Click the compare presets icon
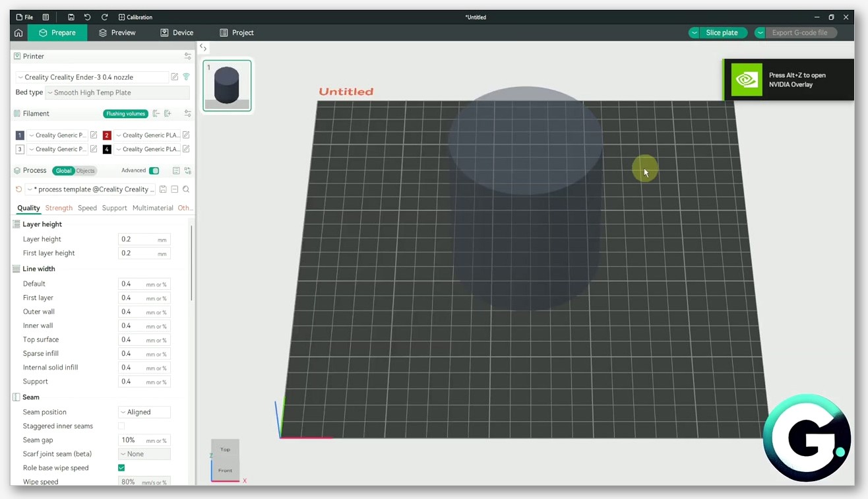 pos(188,170)
